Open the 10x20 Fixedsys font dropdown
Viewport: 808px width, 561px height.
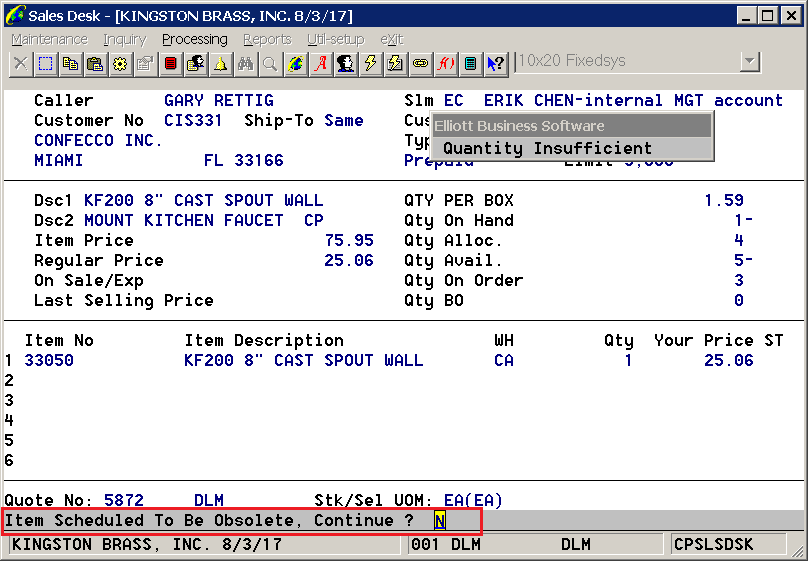click(750, 62)
